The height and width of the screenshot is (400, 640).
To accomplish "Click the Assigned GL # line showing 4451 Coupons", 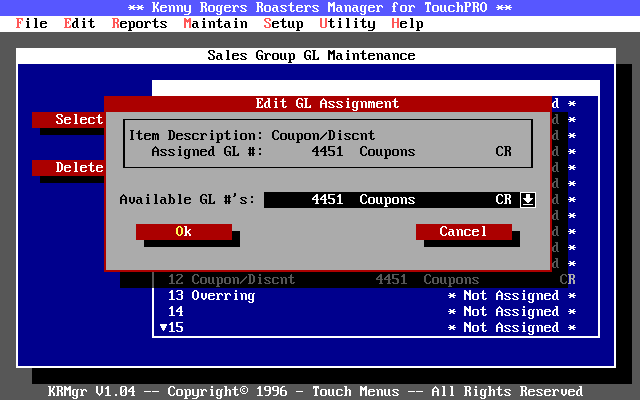I will click(x=331, y=151).
